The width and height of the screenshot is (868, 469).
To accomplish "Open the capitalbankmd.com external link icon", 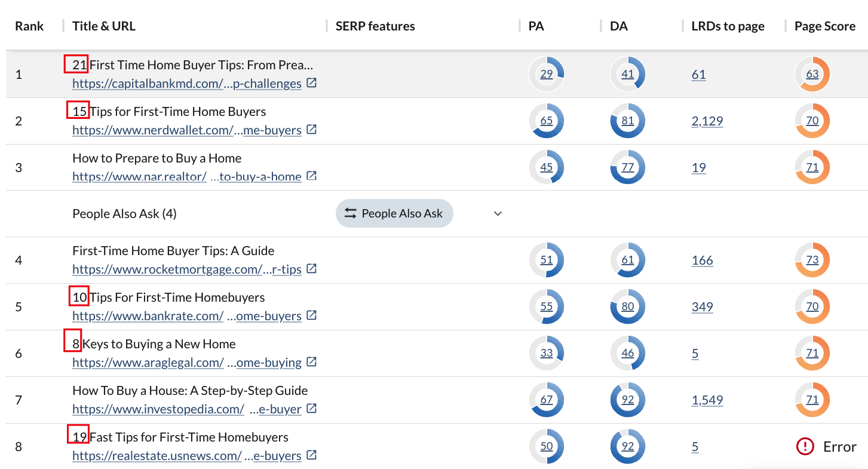I will tap(311, 84).
